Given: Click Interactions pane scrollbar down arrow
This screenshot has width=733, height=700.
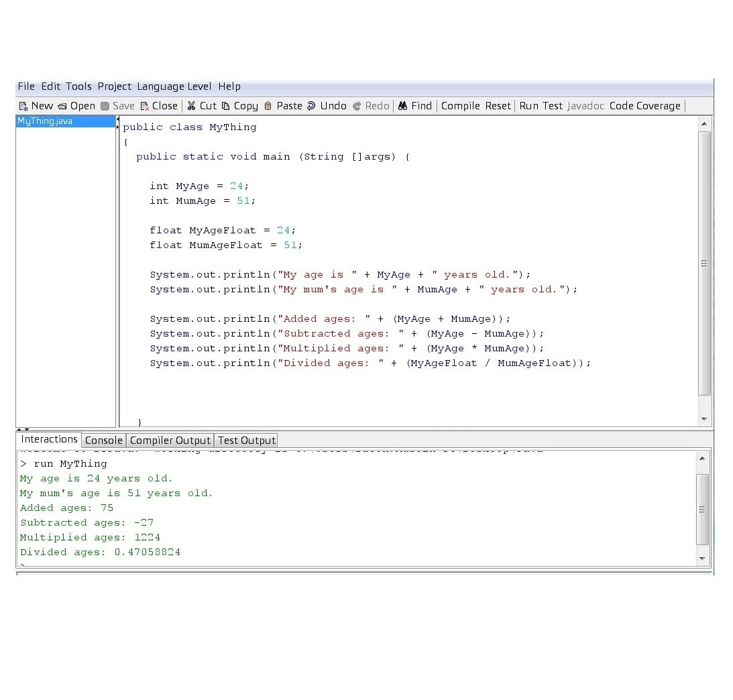Looking at the screenshot, I should tap(702, 559).
